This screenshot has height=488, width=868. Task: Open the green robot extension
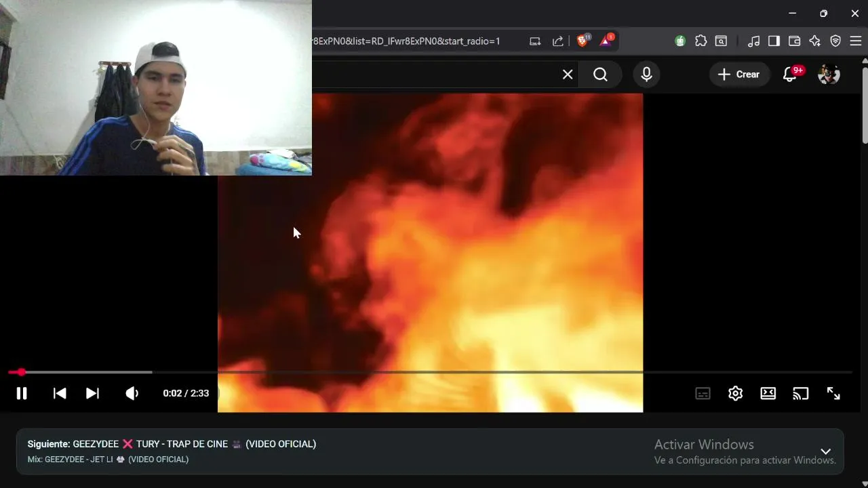click(680, 41)
